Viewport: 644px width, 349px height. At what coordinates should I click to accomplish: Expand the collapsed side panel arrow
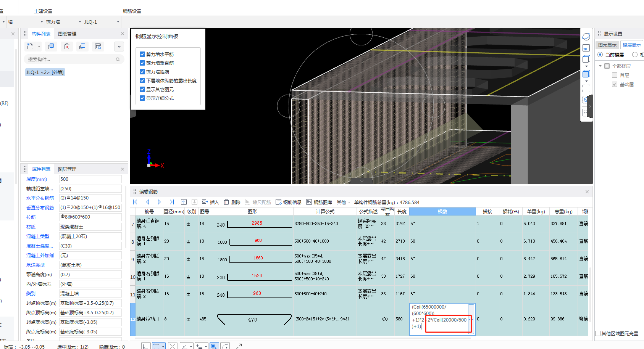point(590,106)
